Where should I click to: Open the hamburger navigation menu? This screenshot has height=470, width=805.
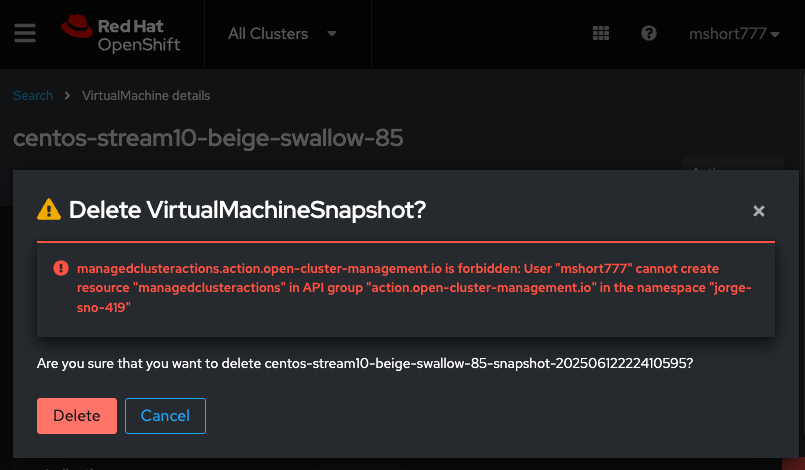[25, 33]
